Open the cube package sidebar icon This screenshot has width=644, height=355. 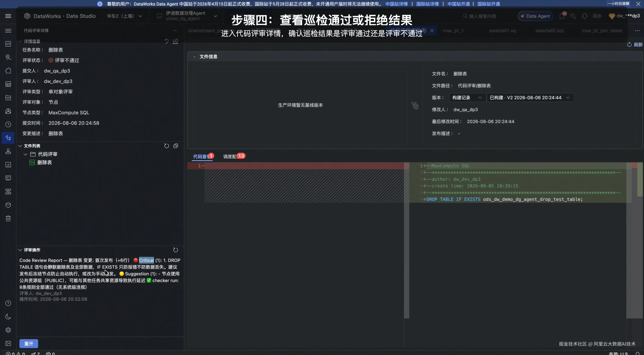8,205
